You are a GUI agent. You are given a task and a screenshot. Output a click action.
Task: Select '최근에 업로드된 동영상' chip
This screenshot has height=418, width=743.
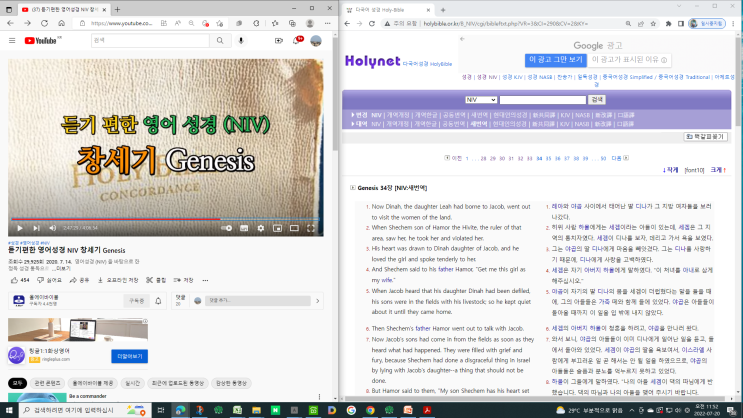tap(178, 383)
